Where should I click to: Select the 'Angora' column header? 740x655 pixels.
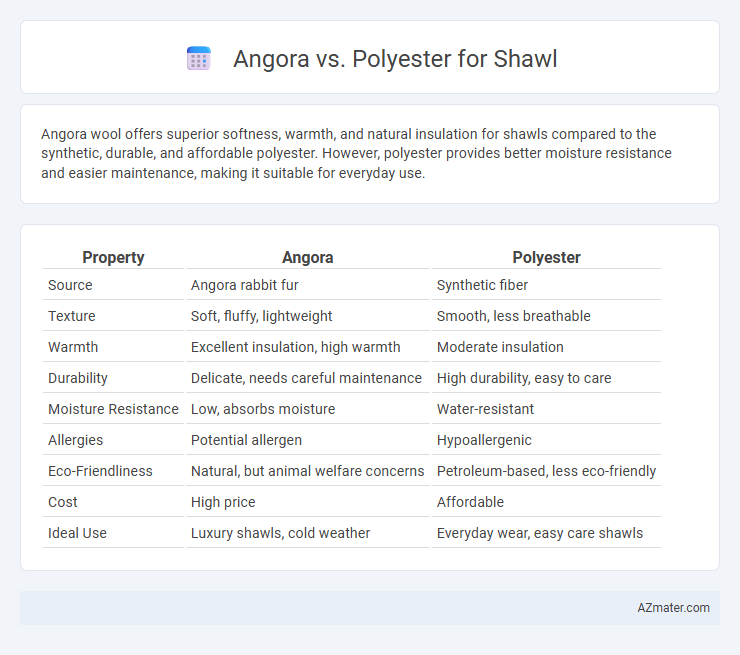click(x=308, y=257)
